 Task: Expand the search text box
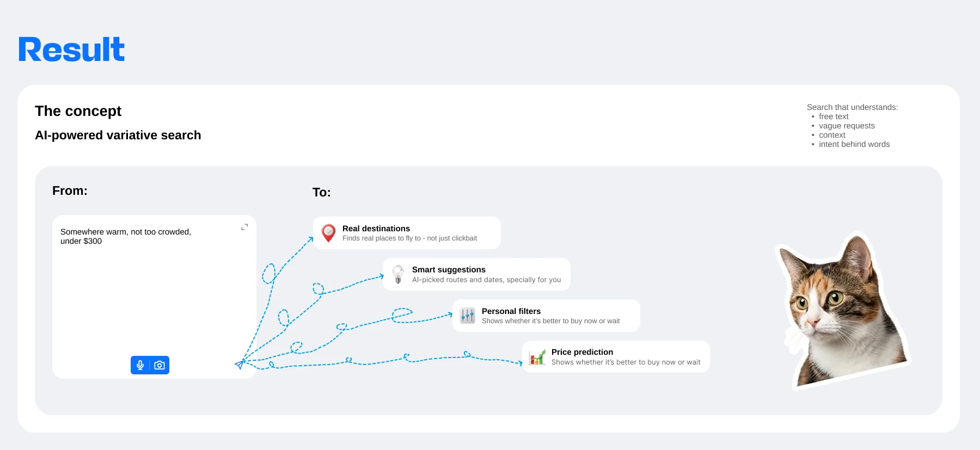click(244, 227)
